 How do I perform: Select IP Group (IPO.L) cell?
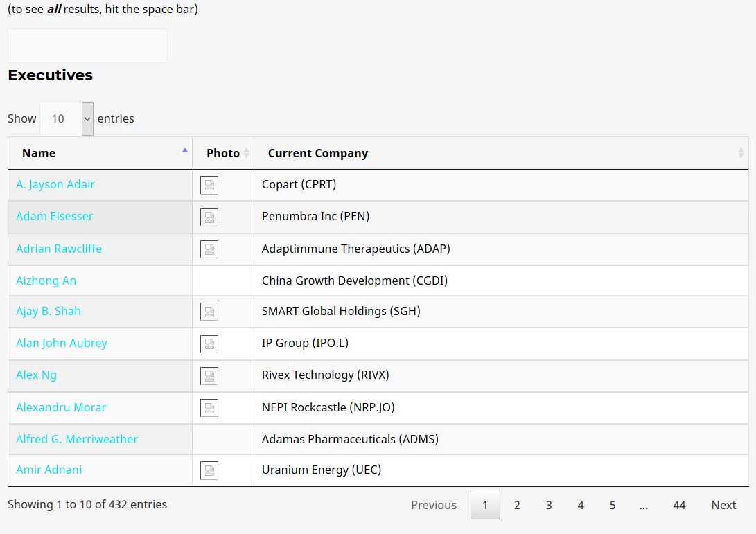501,344
